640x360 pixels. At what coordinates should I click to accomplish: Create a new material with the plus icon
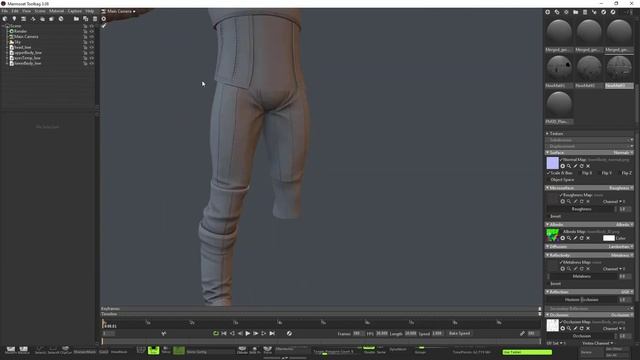tap(548, 12)
